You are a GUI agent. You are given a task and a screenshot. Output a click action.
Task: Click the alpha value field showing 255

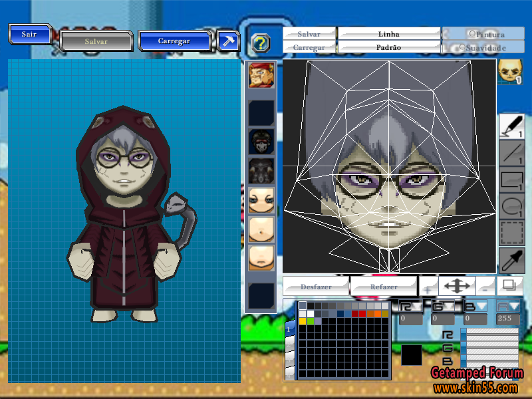tap(508, 319)
